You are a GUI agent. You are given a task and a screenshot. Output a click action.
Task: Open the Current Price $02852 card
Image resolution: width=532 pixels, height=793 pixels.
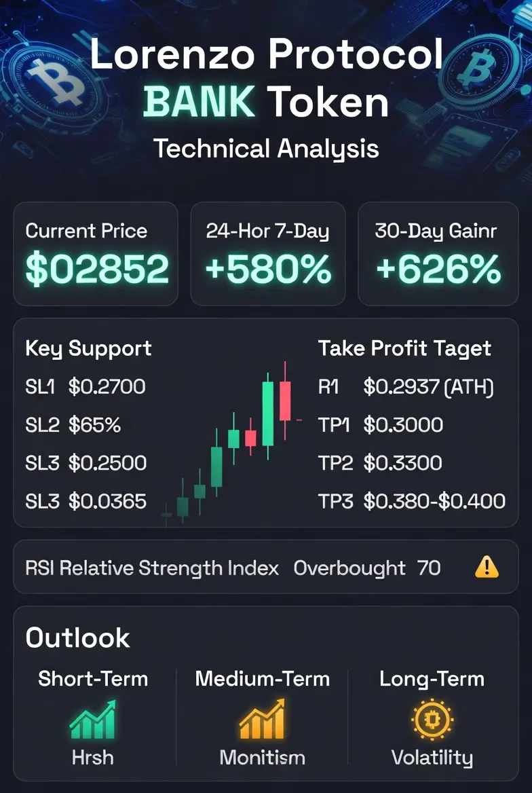click(x=96, y=254)
